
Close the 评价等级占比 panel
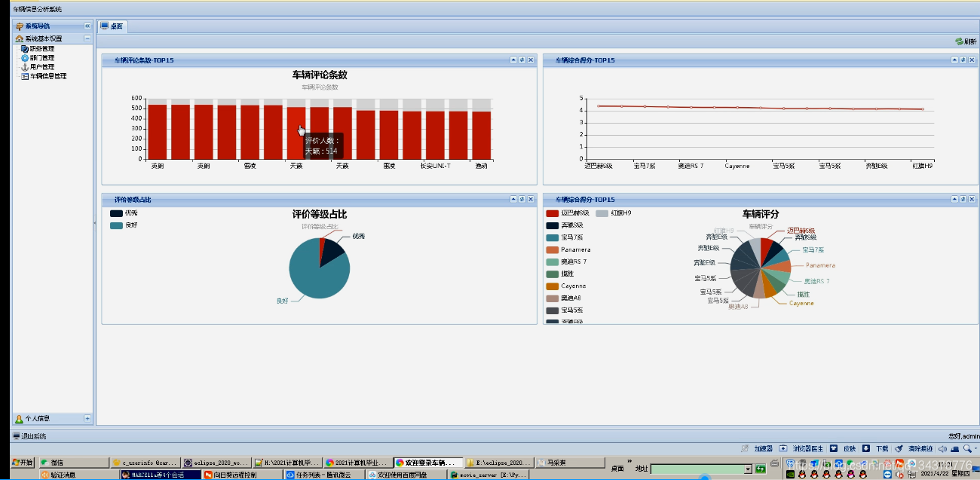[x=531, y=199]
